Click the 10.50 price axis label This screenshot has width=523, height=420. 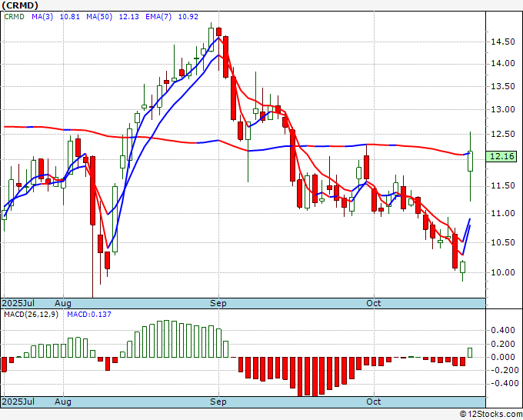pos(503,242)
